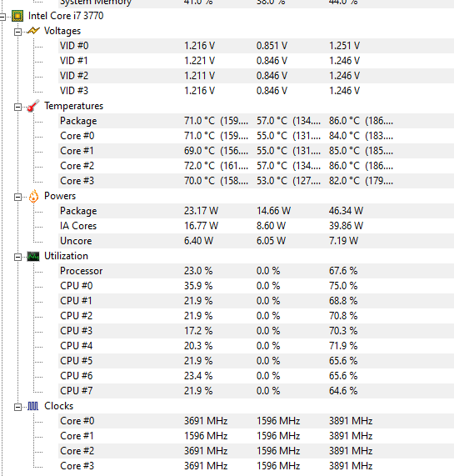454x476 pixels.
Task: Select the Uncore power row
Action: click(256, 241)
